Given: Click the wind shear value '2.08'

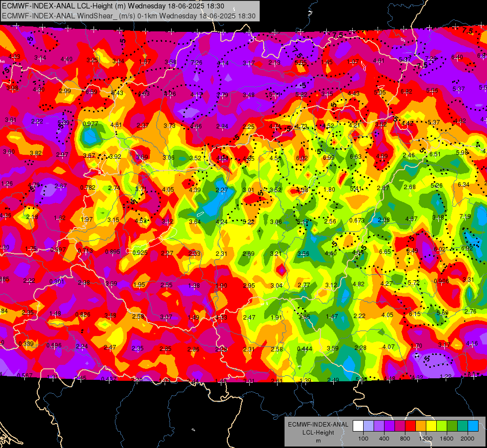Looking at the screenshot, I should [x=384, y=220].
